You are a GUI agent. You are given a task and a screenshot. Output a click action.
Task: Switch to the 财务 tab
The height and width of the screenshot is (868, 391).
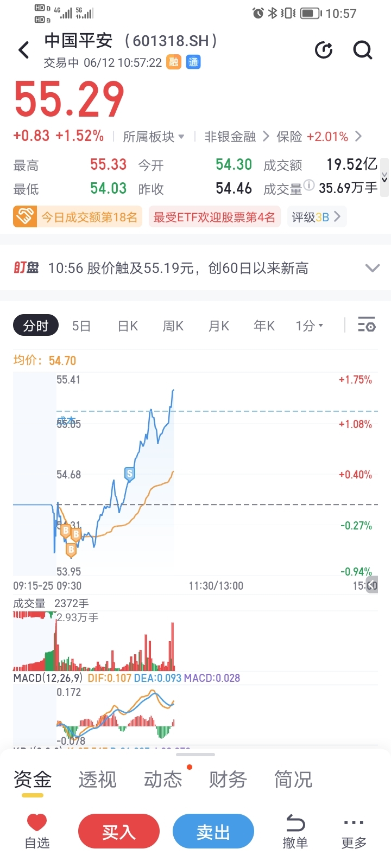(228, 780)
